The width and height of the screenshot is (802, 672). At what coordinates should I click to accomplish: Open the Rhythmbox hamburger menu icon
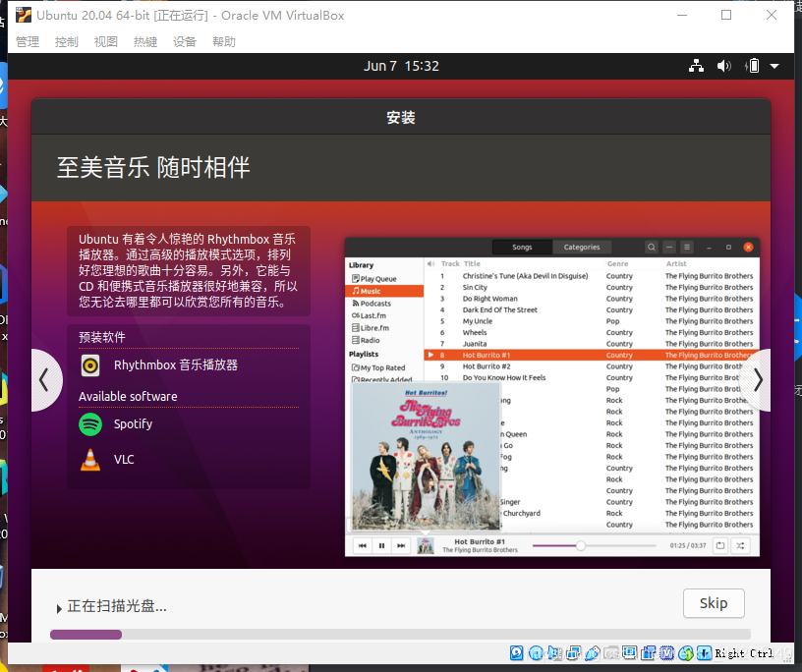(687, 247)
